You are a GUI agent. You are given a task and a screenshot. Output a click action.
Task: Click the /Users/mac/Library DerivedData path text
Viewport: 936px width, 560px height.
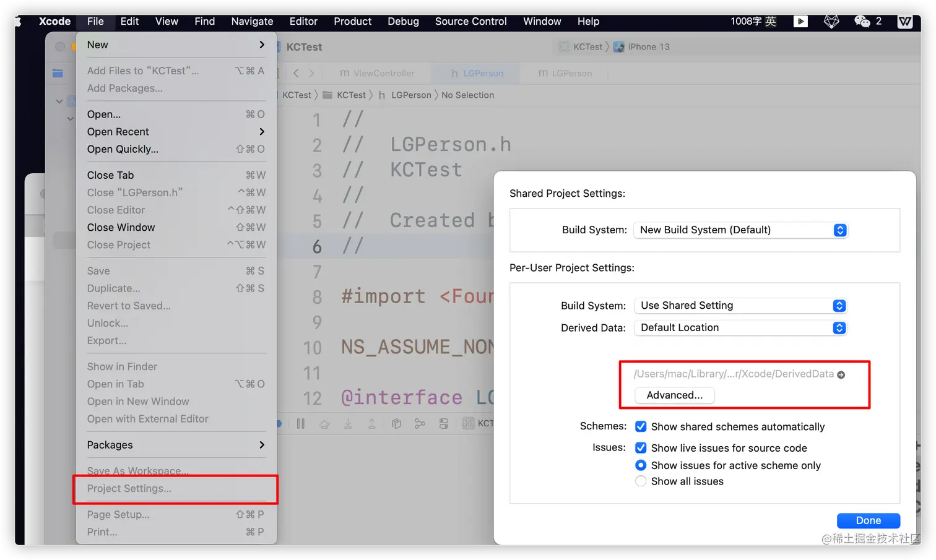point(734,374)
